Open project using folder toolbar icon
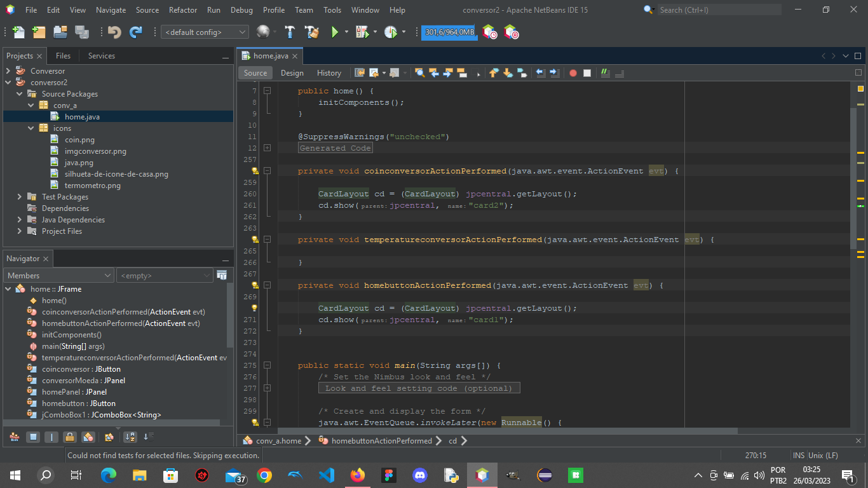This screenshot has width=868, height=488. click(60, 32)
